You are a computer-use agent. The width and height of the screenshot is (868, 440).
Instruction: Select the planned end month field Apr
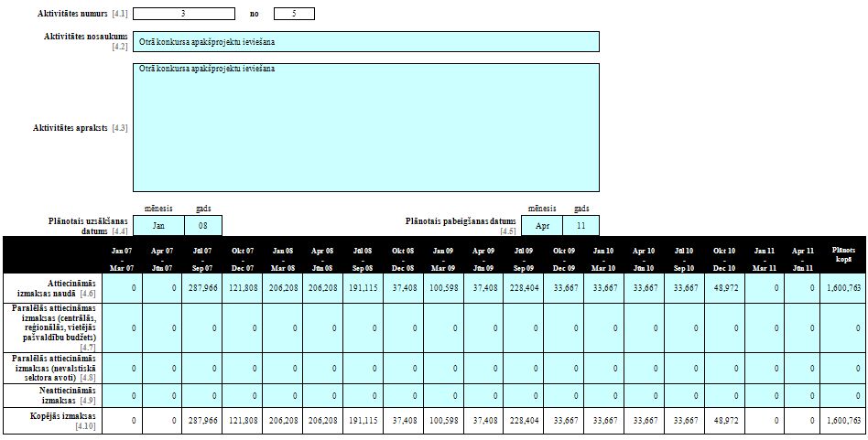(x=543, y=226)
